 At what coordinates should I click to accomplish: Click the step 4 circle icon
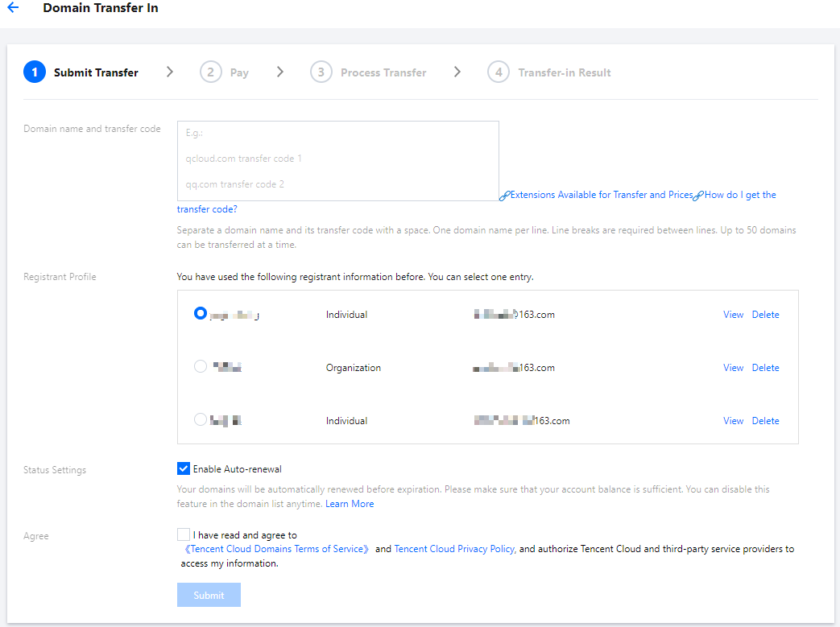pos(499,72)
